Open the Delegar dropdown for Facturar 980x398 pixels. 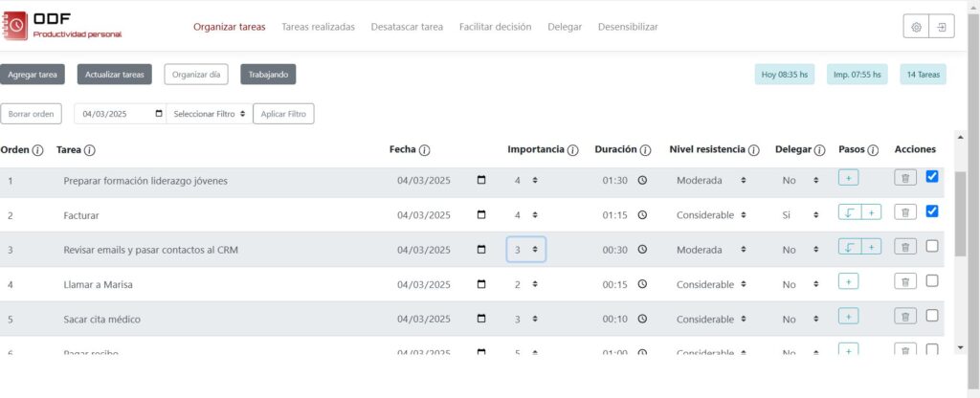tap(798, 215)
